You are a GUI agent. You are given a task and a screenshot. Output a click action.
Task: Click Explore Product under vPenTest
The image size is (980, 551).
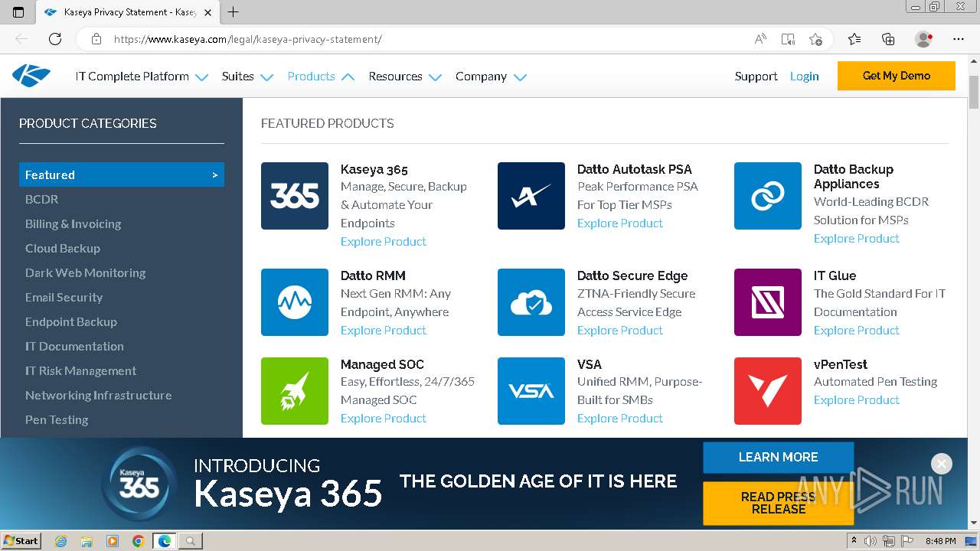[857, 399]
